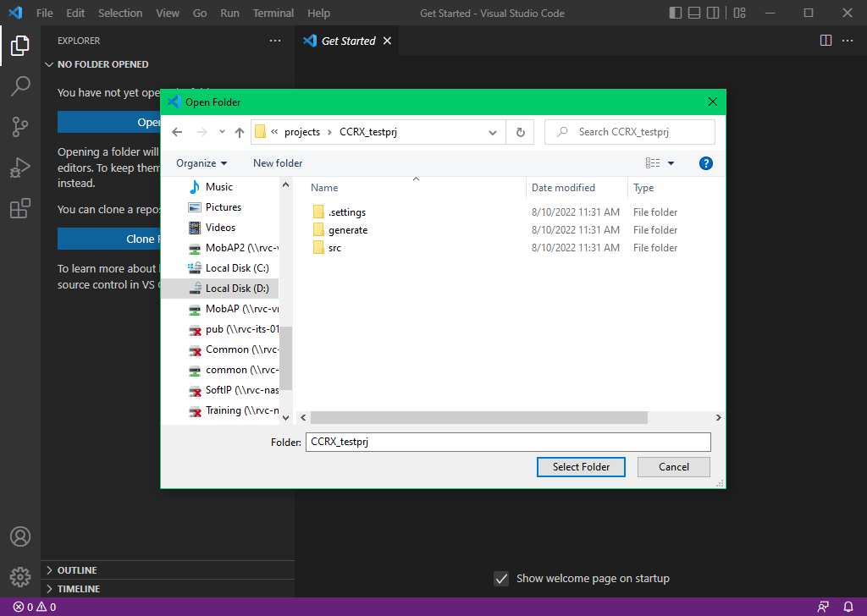The width and height of the screenshot is (867, 616).
Task: Open the Manage gear icon
Action: 20,577
